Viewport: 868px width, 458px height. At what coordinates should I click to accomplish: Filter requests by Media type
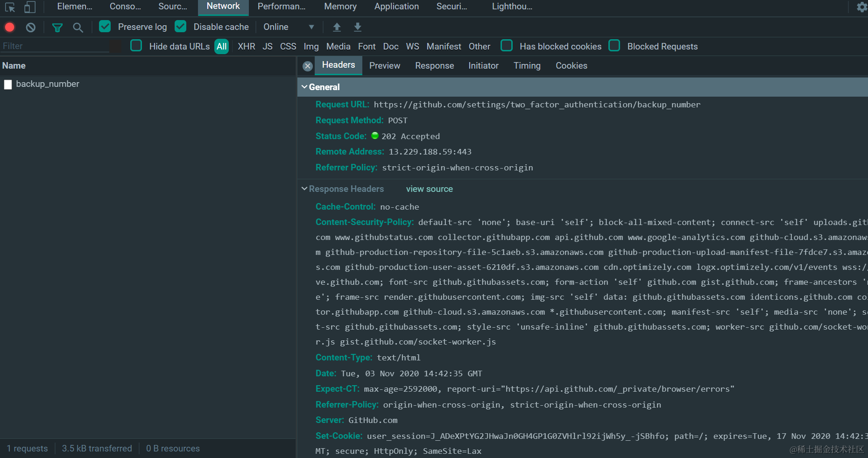339,47
